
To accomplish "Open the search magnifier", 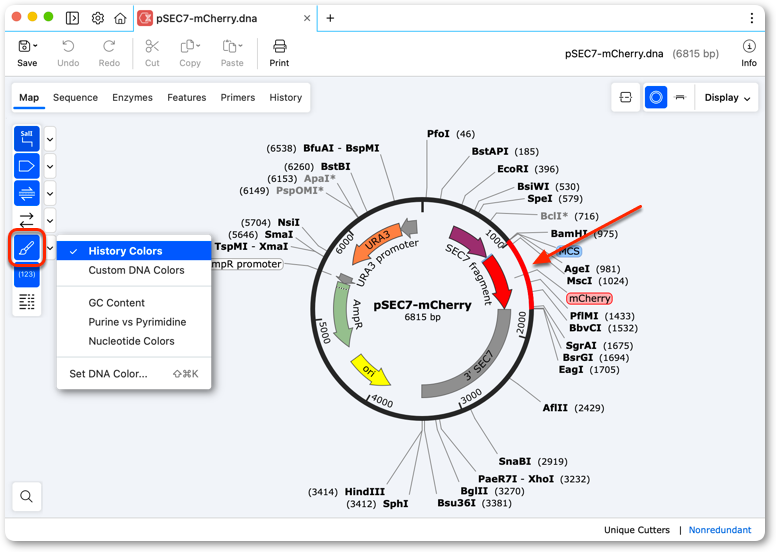I will click(x=27, y=496).
